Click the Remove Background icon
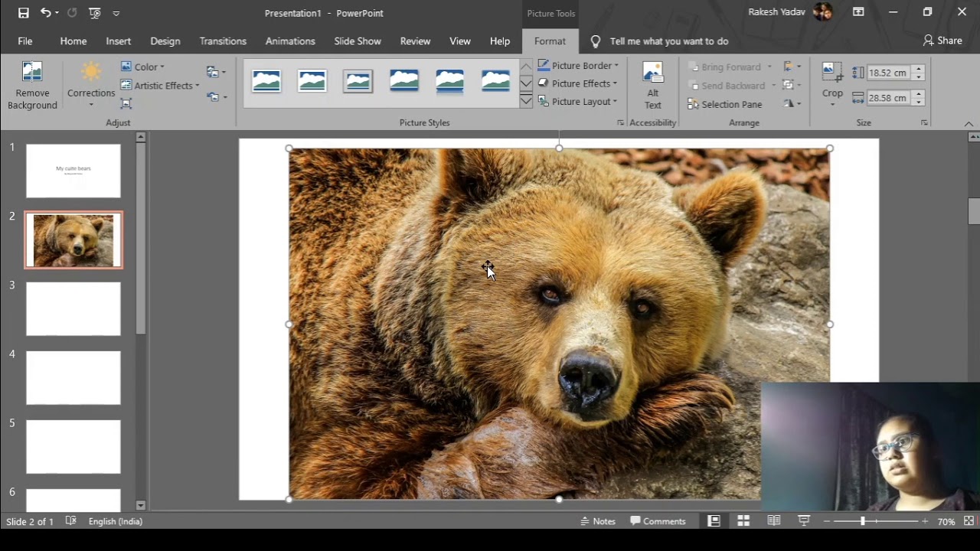Image resolution: width=980 pixels, height=551 pixels. click(x=32, y=73)
